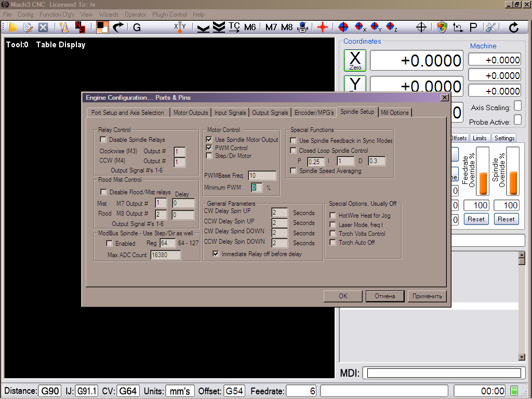This screenshot has width=532, height=399.
Task: Click the M6 toolbar icon
Action: [250, 27]
